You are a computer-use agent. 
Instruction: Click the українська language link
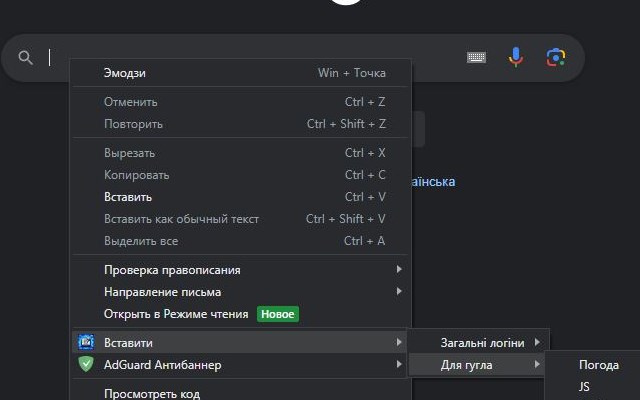432,182
